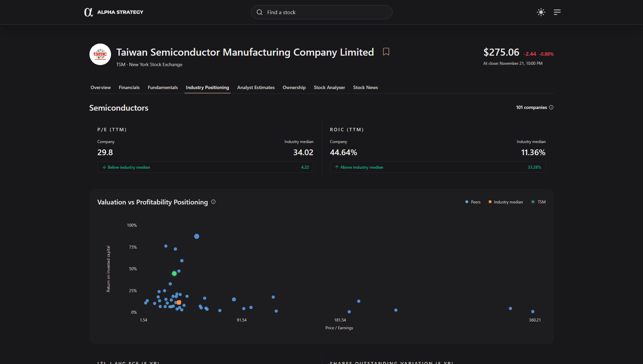
Task: Toggle Peers visibility in the chart legend
Action: (x=473, y=202)
